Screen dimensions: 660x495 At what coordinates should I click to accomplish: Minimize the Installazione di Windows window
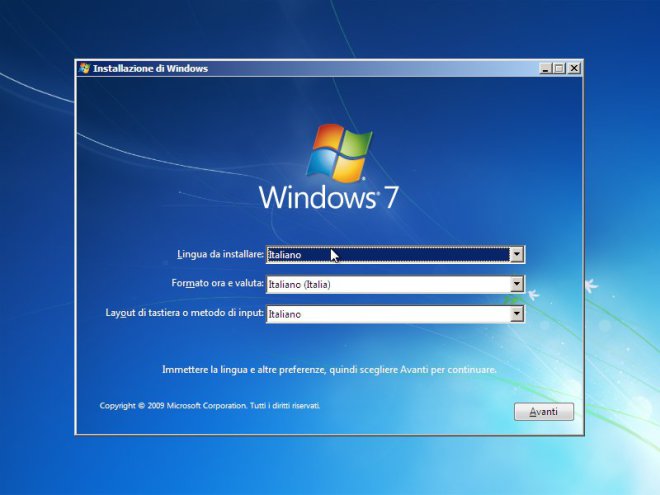coord(545,69)
